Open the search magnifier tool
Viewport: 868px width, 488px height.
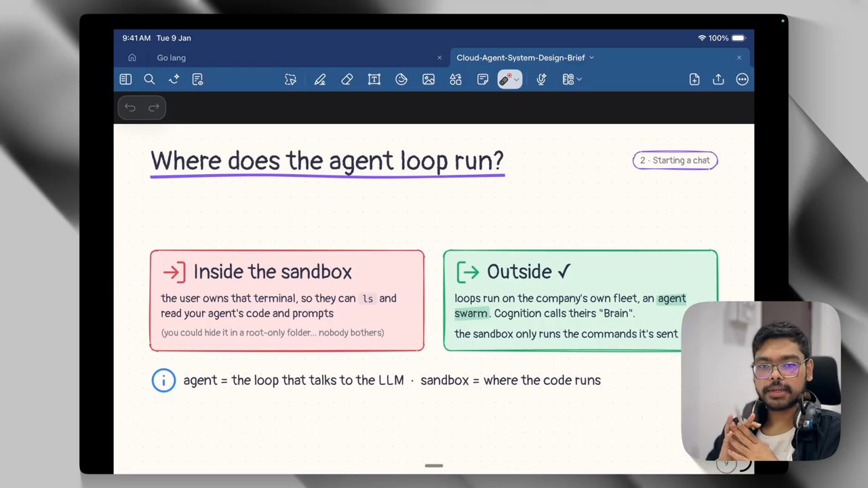coord(149,79)
